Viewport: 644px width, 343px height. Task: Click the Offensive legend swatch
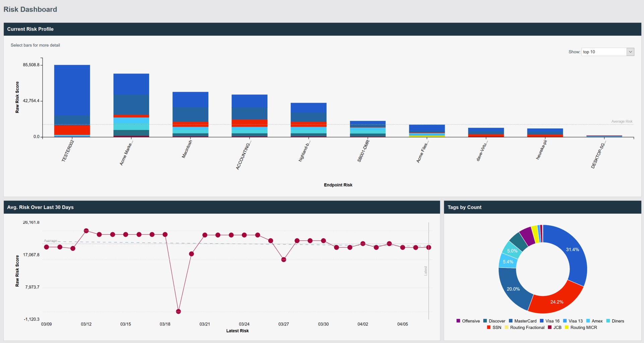458,321
